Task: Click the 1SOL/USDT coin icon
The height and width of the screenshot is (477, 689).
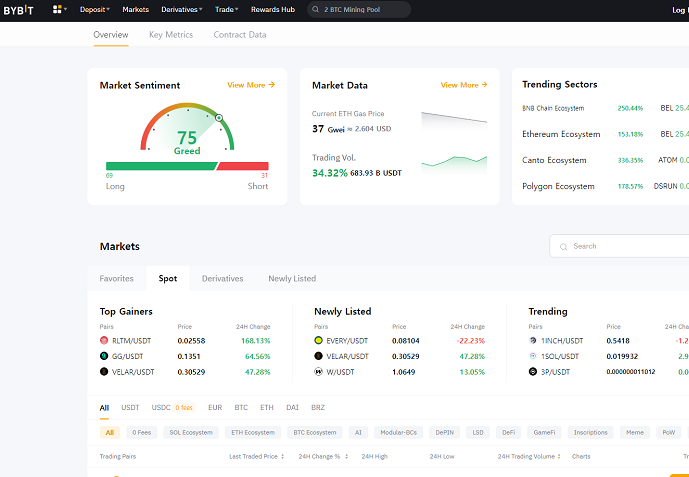Action: pos(533,356)
